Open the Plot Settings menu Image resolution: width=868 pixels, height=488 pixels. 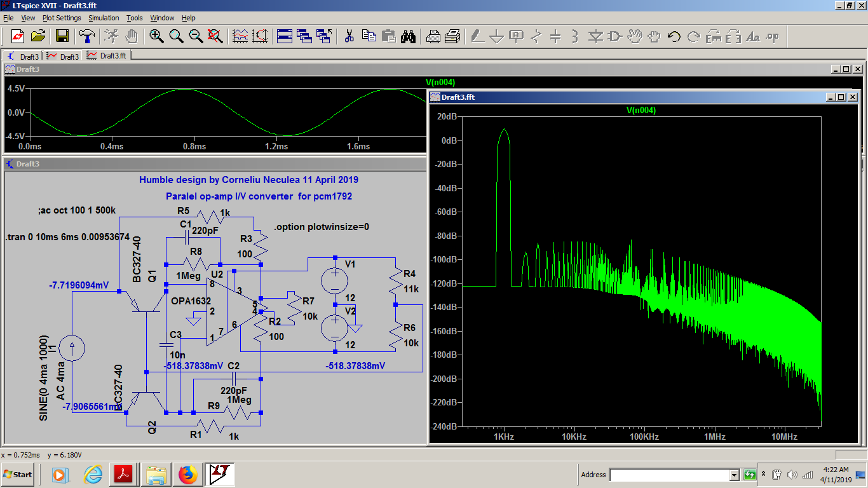[62, 18]
